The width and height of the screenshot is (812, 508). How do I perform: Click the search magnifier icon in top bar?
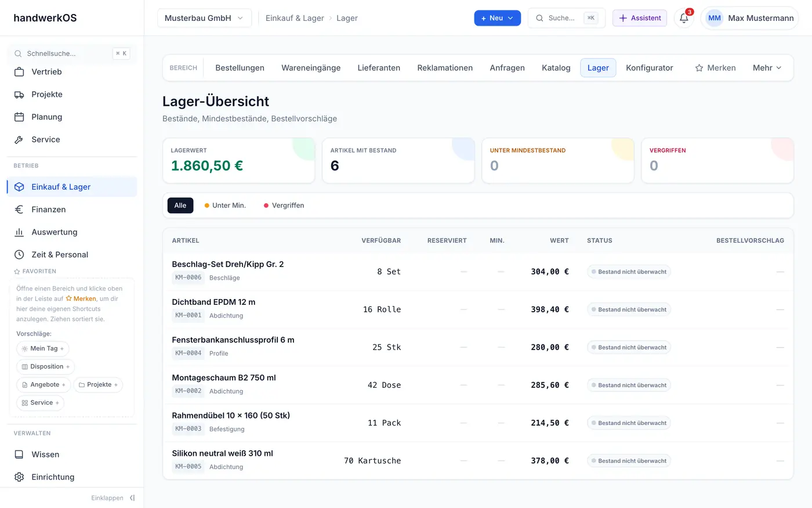(539, 18)
